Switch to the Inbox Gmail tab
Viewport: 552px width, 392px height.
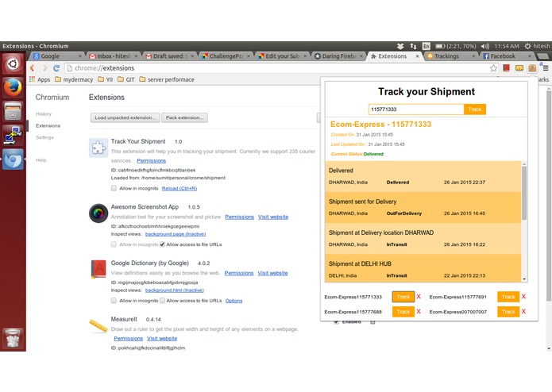pos(114,56)
